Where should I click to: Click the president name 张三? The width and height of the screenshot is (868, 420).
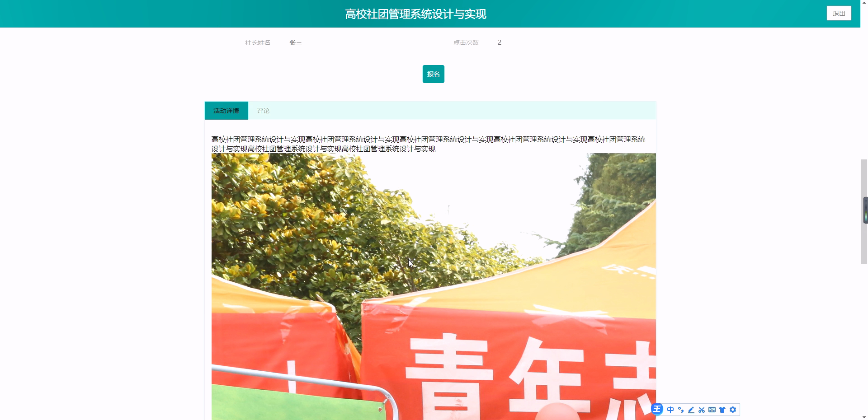(x=296, y=42)
